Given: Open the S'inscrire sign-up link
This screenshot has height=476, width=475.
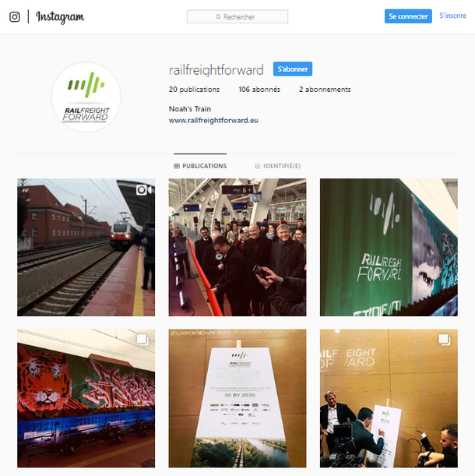Looking at the screenshot, I should [x=452, y=16].
